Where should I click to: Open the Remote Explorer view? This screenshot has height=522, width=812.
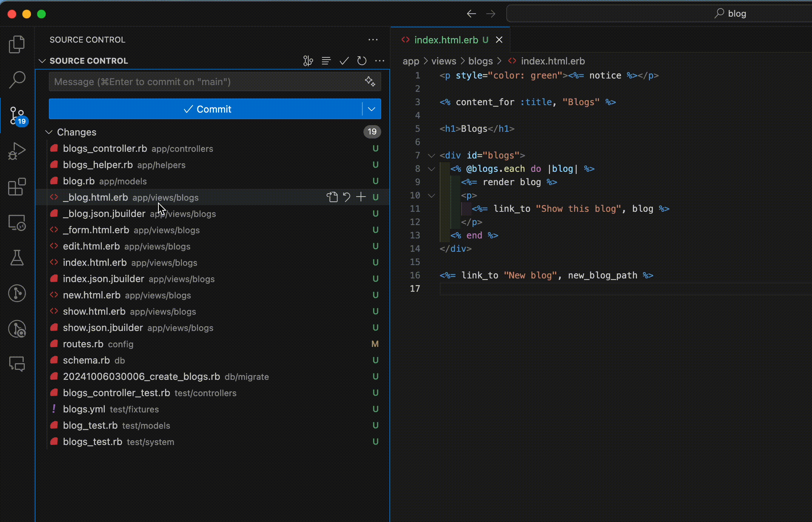tap(17, 222)
